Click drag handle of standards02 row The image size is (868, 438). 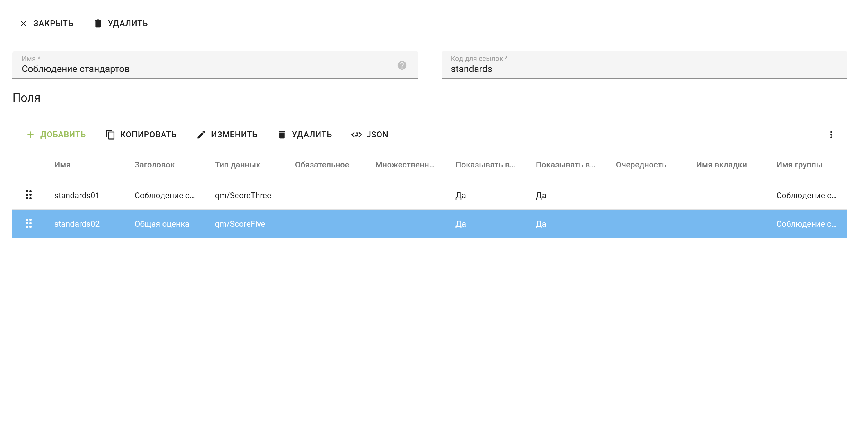tap(29, 223)
